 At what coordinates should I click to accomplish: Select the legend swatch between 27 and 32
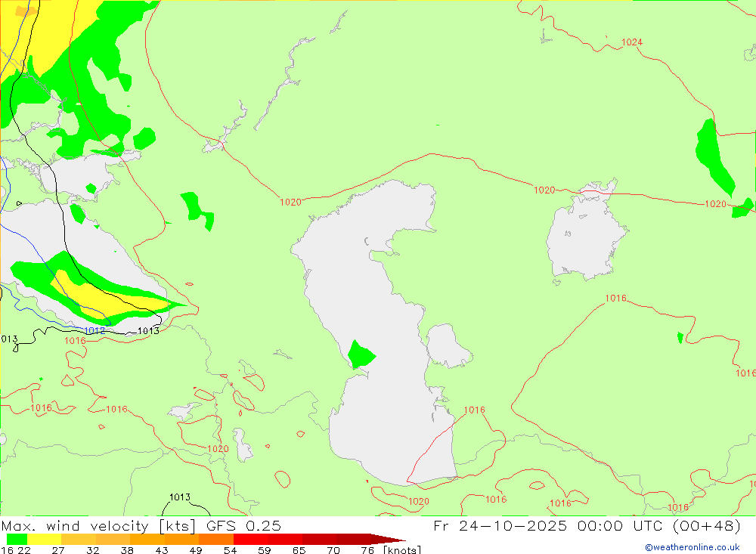tap(79, 539)
